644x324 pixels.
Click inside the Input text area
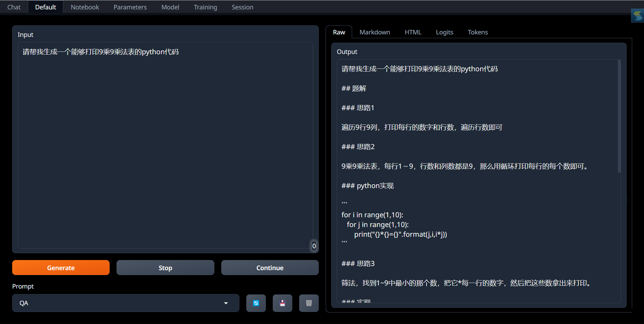(x=165, y=146)
